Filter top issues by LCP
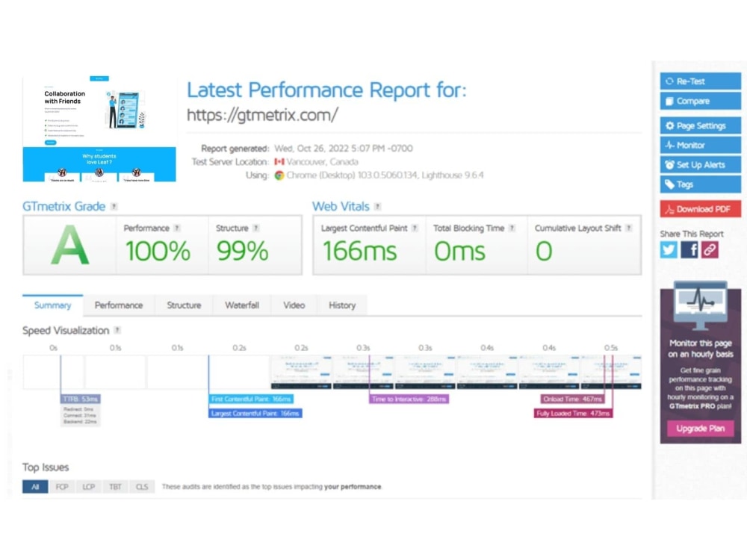Screen dimensions: 747x560 coord(89,487)
